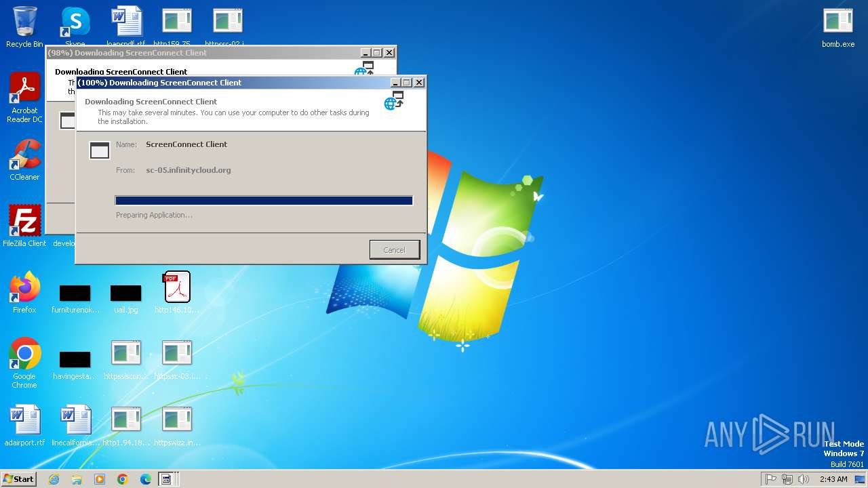
Task: Select the adairport.rtf document
Action: pyautogui.click(x=24, y=426)
